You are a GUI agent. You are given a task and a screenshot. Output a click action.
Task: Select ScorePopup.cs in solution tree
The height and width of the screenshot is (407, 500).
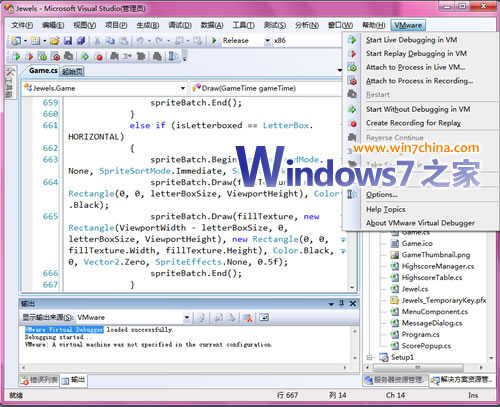(x=426, y=346)
